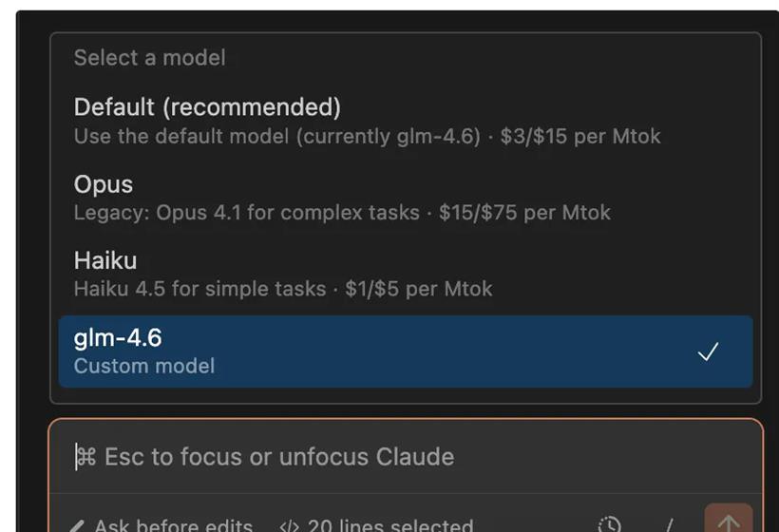Image resolution: width=779 pixels, height=532 pixels.
Task: Open the slash commands icon
Action: (669, 524)
